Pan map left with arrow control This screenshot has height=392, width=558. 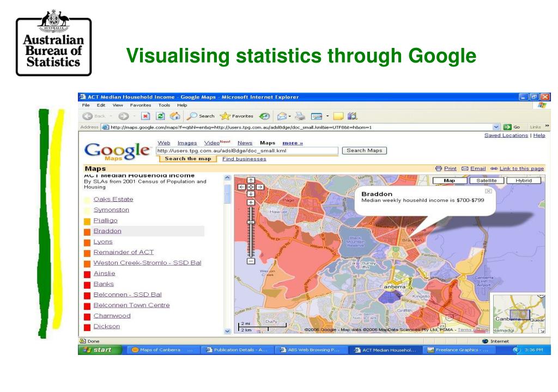click(241, 187)
